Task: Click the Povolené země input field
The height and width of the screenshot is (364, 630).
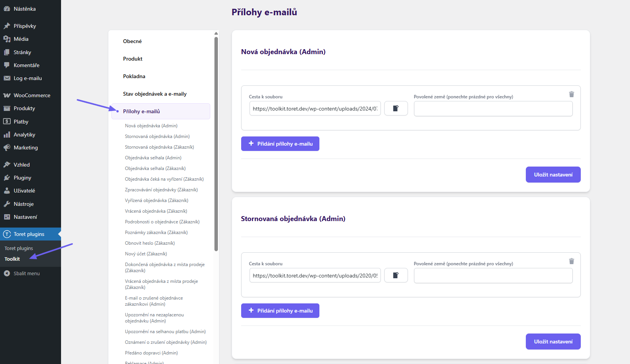Action: (493, 109)
